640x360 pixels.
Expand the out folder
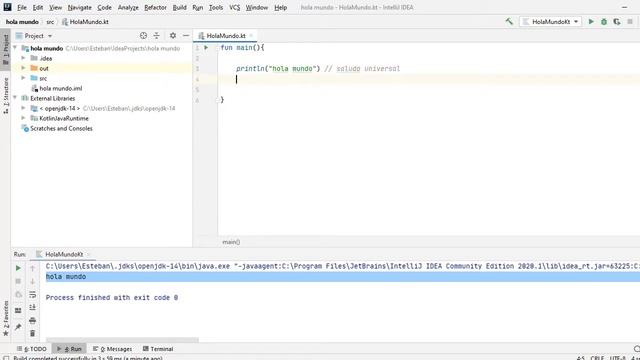coord(23,68)
